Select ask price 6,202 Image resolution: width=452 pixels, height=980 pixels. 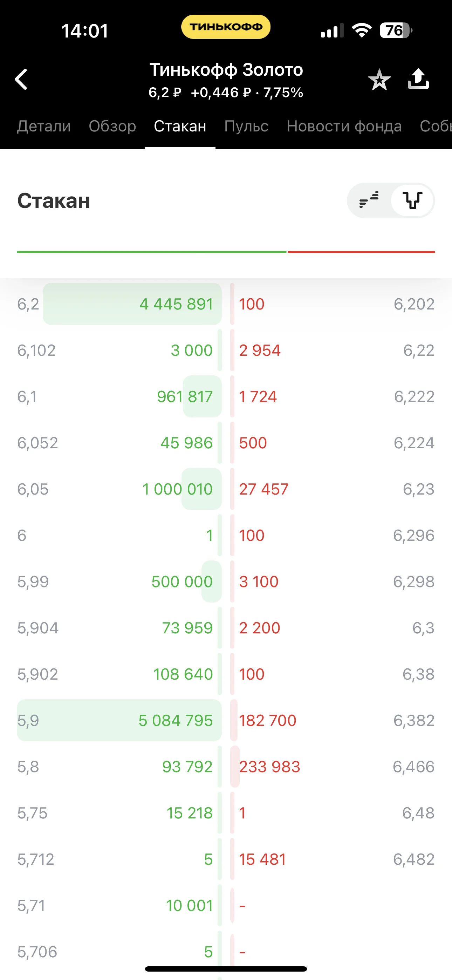pos(414,304)
